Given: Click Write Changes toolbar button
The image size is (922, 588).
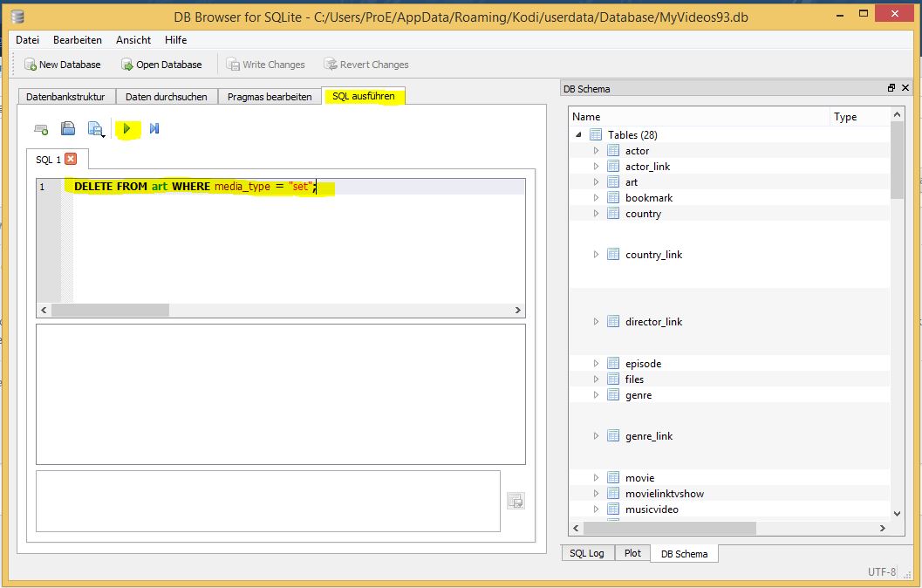Looking at the screenshot, I should coord(266,65).
